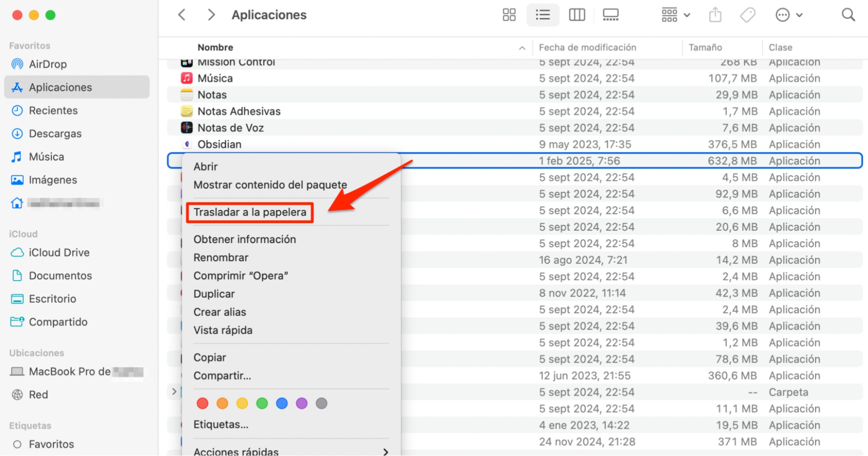Click the search magnifier icon
This screenshot has width=868, height=456.
click(848, 15)
